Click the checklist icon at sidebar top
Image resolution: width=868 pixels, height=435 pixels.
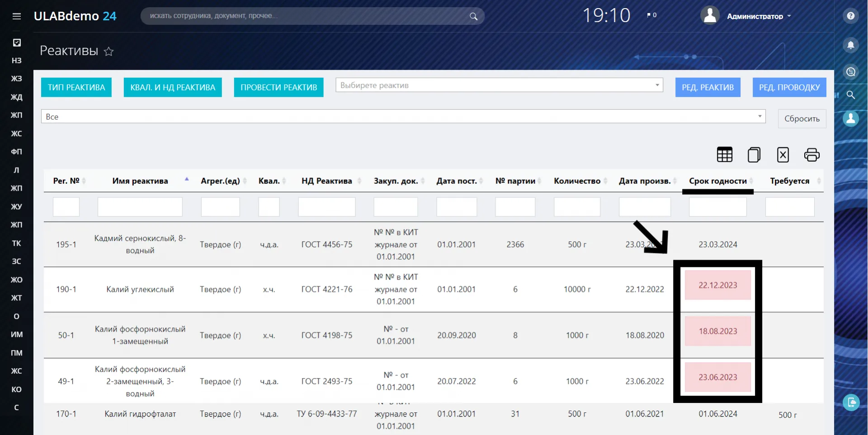pyautogui.click(x=17, y=42)
